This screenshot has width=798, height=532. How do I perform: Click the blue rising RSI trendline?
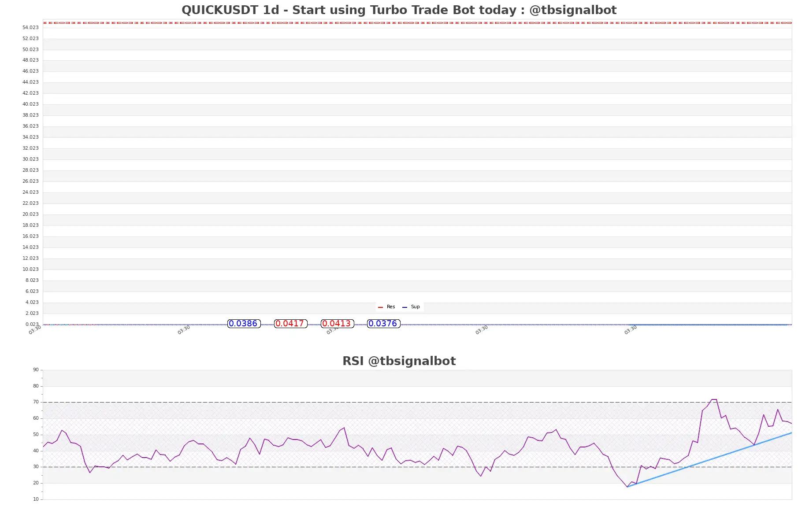(709, 460)
